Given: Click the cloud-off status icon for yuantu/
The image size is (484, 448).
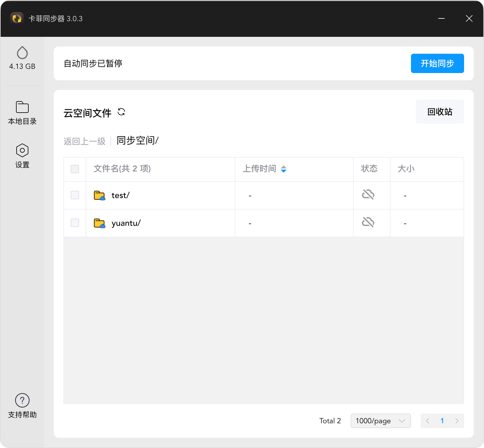Looking at the screenshot, I should coord(368,222).
